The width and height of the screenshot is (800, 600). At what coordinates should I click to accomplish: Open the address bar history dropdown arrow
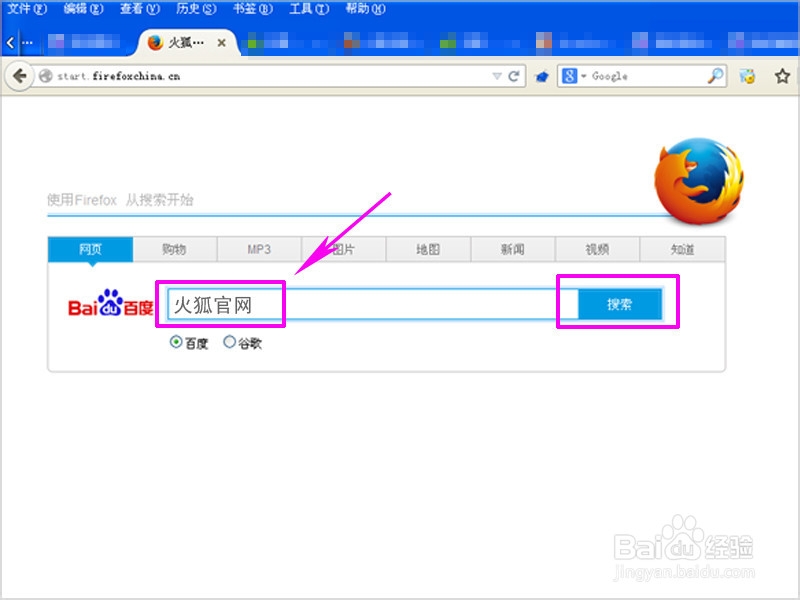point(497,76)
